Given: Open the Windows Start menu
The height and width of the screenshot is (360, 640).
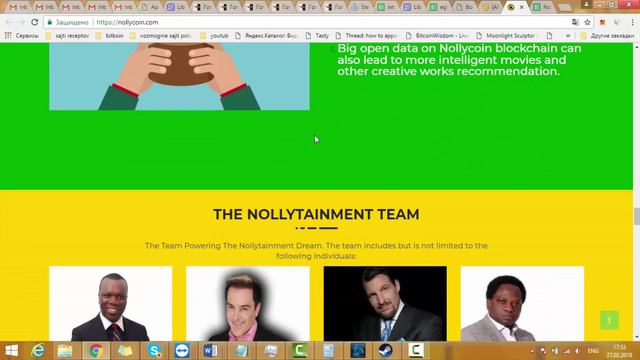Looking at the screenshot, I should click(x=11, y=351).
